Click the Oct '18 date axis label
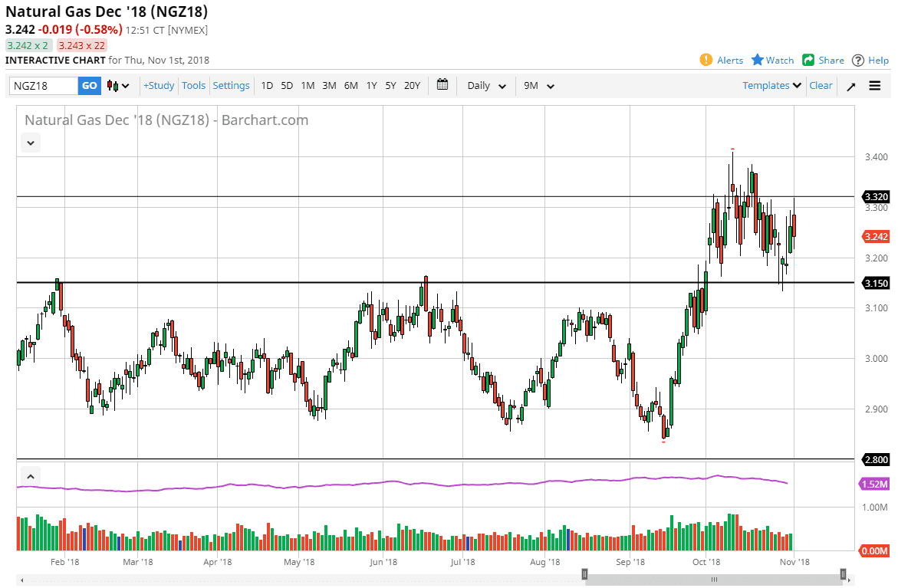Viewport: 898px width, 588px height. pos(706,562)
